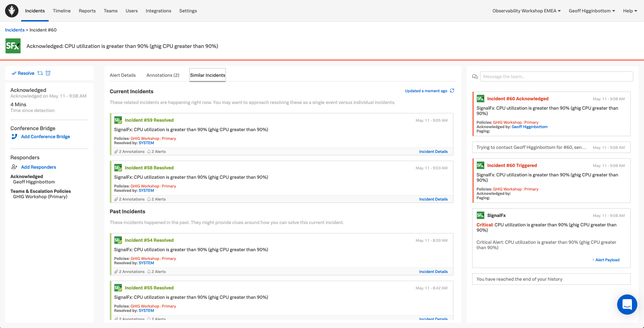
Task: Click the snooze alarm clock icon
Action: click(x=48, y=73)
